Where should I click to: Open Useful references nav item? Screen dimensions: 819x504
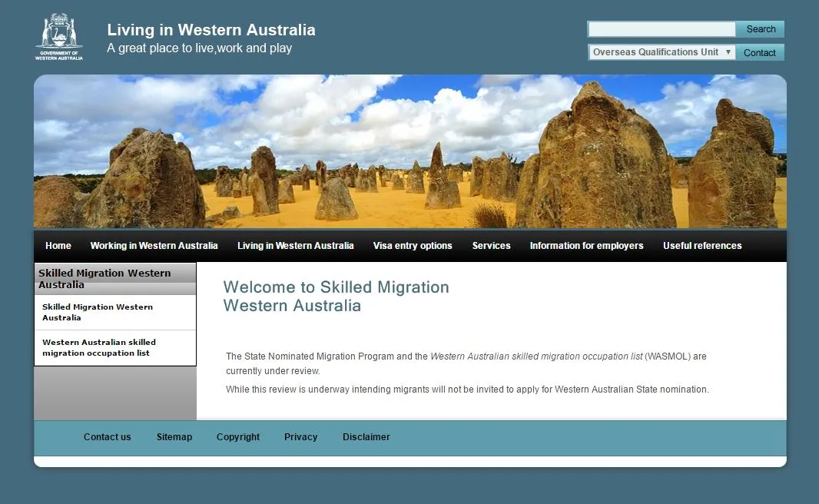tap(702, 246)
